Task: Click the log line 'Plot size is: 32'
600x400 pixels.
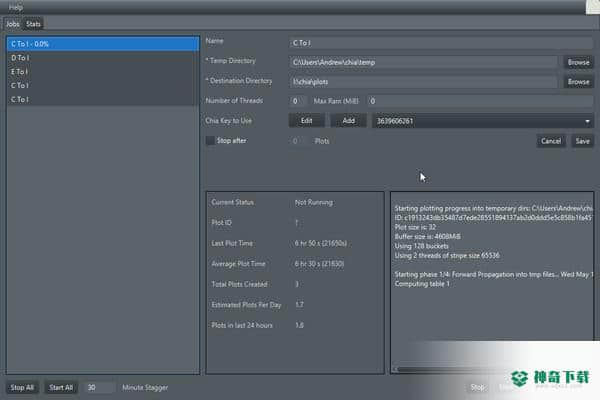Action: tap(415, 227)
